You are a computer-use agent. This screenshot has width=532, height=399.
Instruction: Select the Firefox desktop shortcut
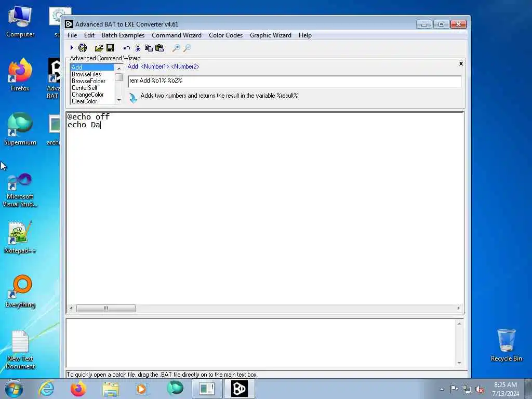[20, 75]
